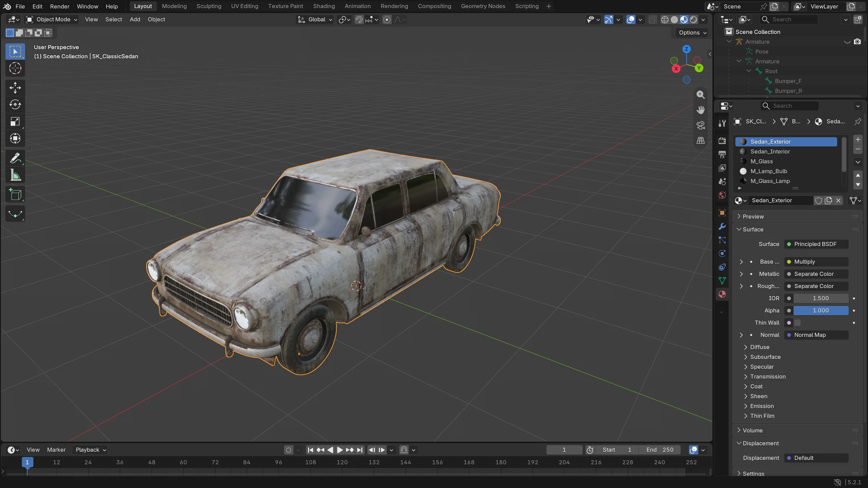Open the Add menu in viewport header

pyautogui.click(x=135, y=20)
